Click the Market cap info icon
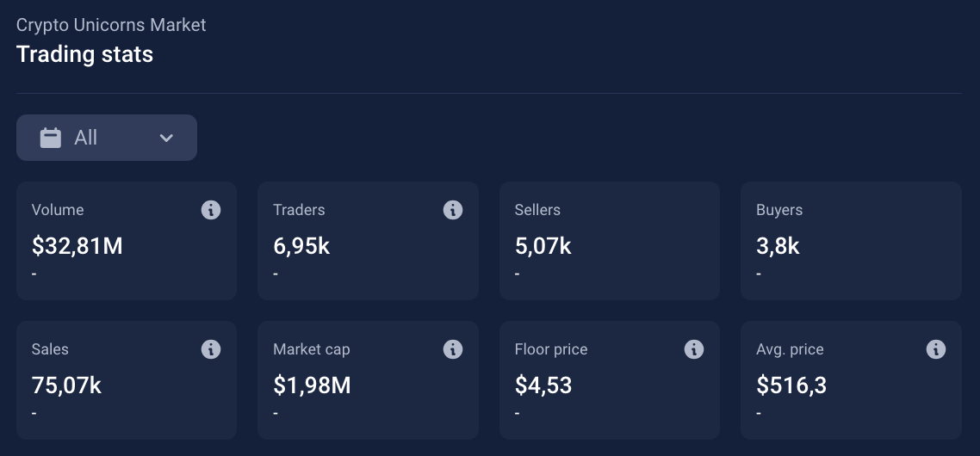Screen dimensions: 980x456 point(452,349)
